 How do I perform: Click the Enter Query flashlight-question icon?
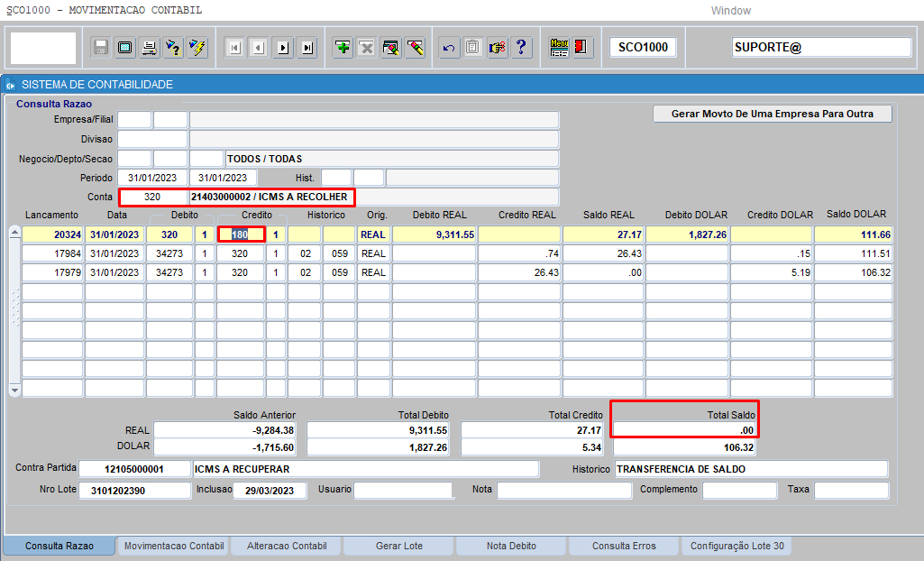(x=173, y=47)
